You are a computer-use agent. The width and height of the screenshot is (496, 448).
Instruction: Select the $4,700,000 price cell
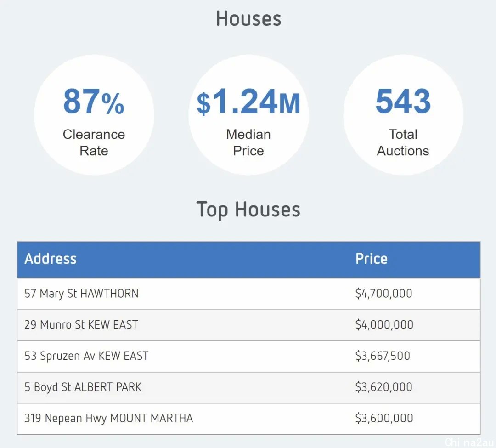pos(383,294)
